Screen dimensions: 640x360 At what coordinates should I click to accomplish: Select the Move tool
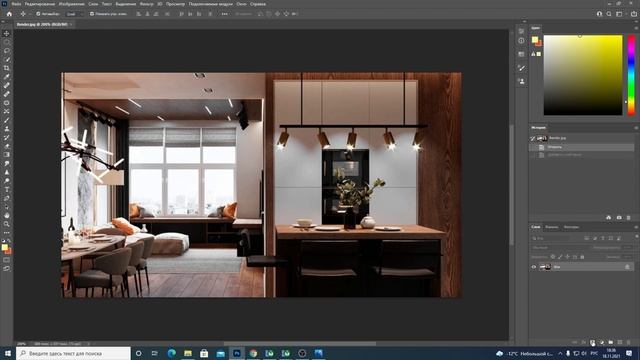(x=7, y=33)
